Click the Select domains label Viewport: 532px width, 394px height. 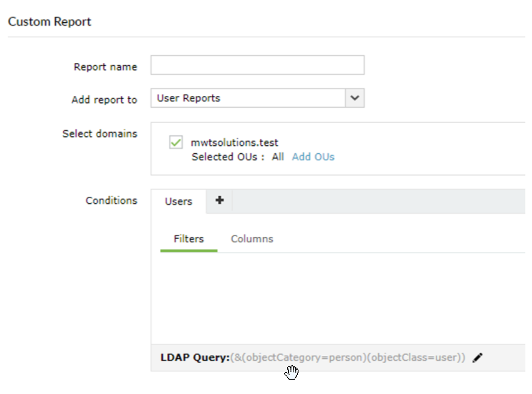click(x=100, y=134)
